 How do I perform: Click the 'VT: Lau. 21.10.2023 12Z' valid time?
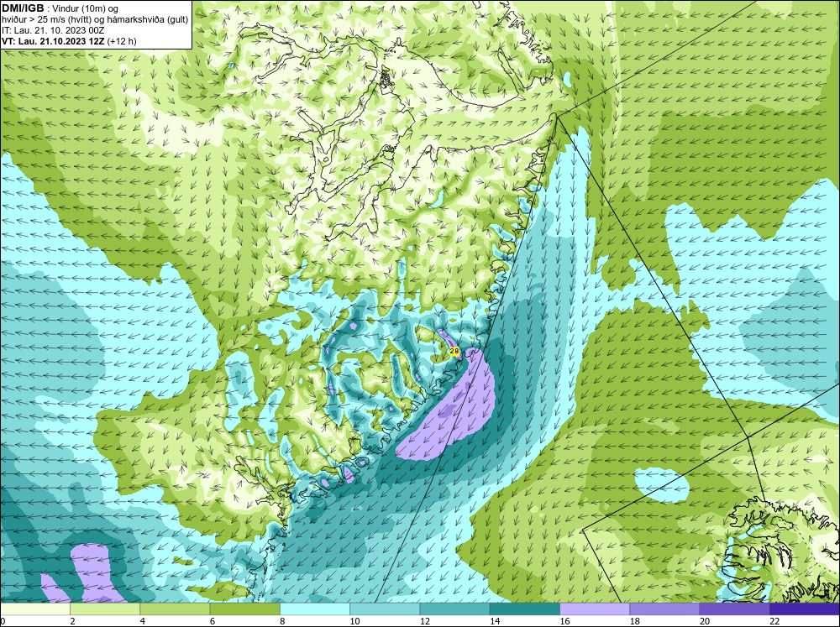point(54,41)
